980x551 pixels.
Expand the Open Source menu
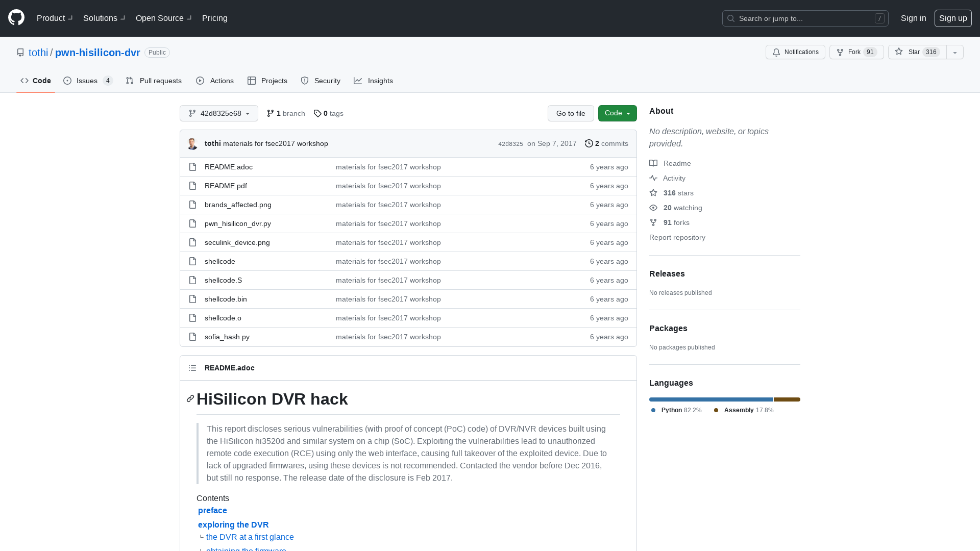163,18
